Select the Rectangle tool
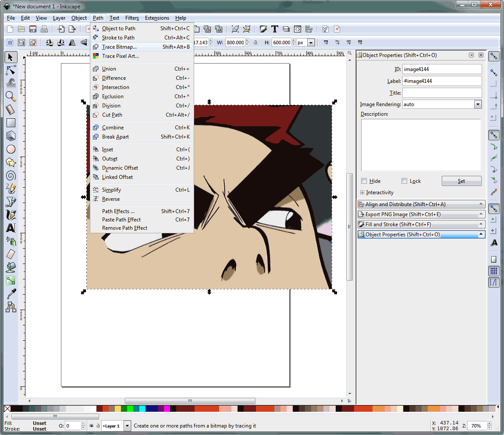This screenshot has height=435, width=504. click(x=11, y=123)
